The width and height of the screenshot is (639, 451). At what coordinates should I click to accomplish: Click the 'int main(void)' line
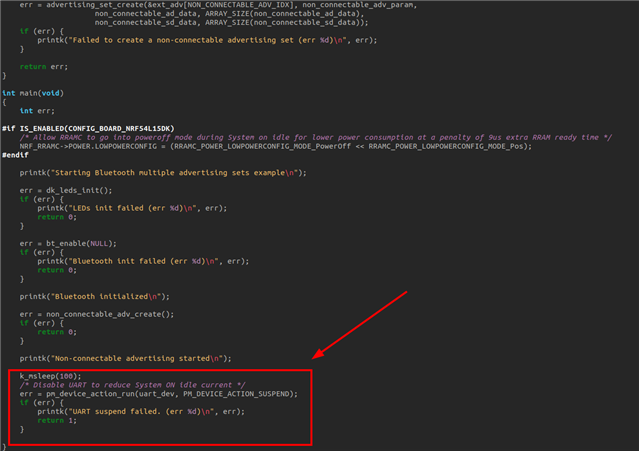tap(33, 93)
